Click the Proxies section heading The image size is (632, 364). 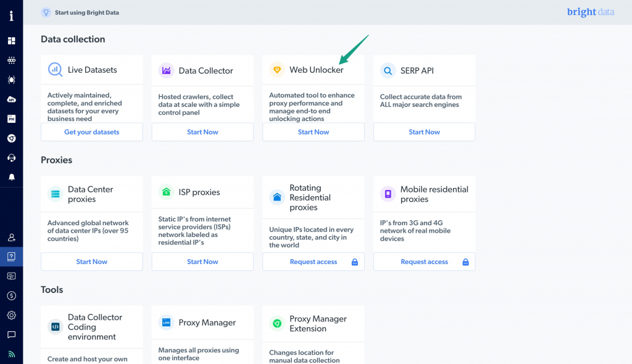(56, 160)
